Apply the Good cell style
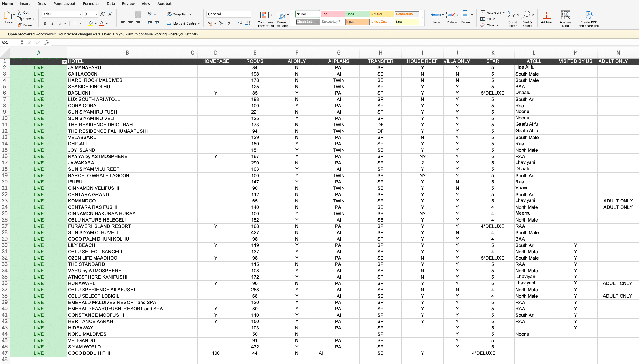 pyautogui.click(x=357, y=14)
